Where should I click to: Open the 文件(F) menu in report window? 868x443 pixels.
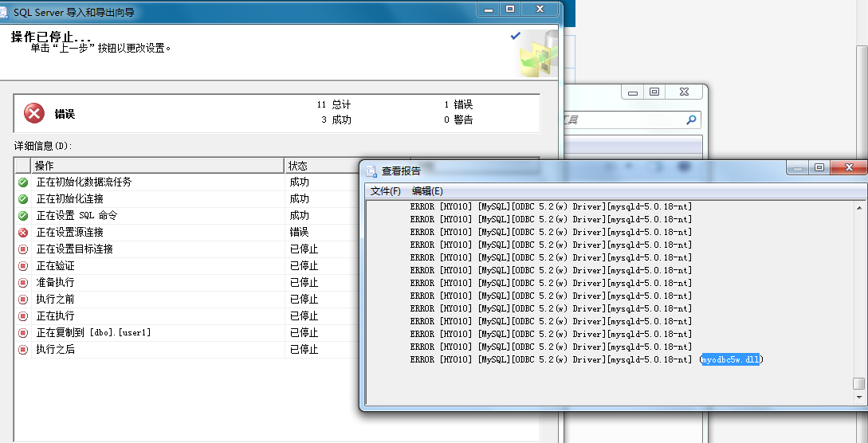pyautogui.click(x=385, y=190)
